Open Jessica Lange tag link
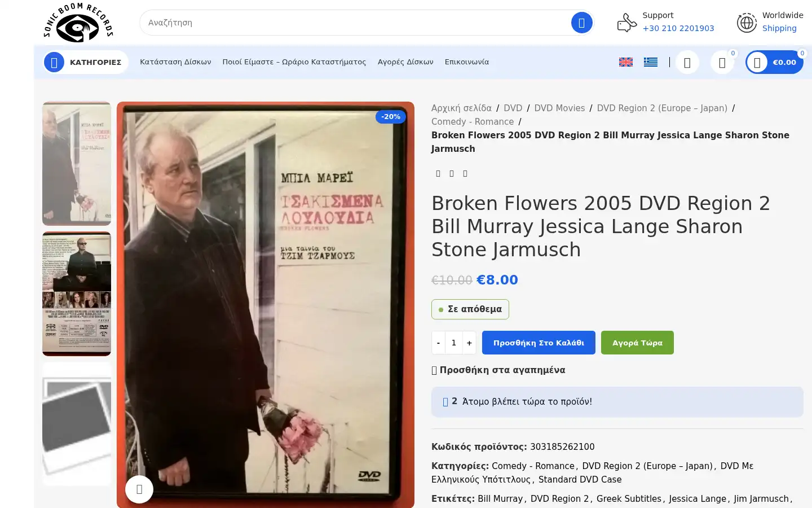The width and height of the screenshot is (812, 508). [698, 498]
